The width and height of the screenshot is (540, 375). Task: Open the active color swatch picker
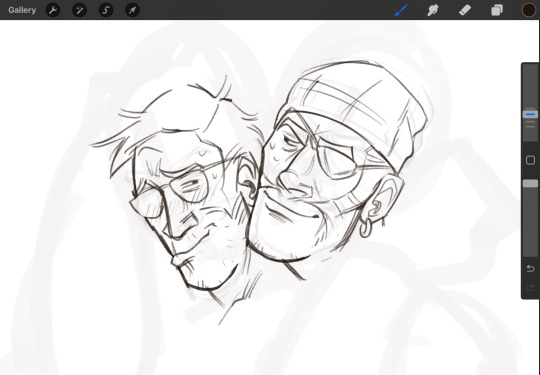[529, 10]
